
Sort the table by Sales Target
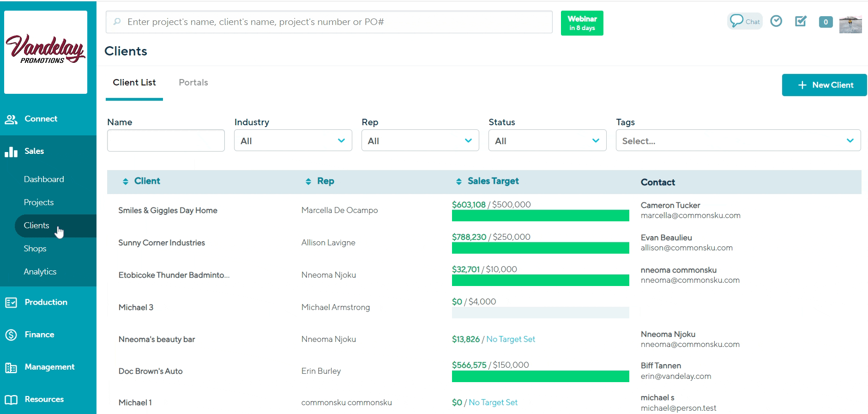493,181
